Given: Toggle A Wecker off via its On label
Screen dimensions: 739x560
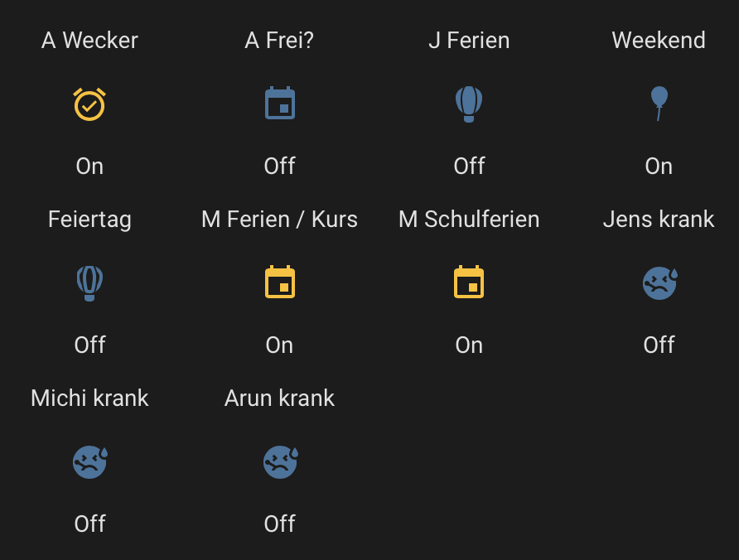Looking at the screenshot, I should tap(89, 166).
